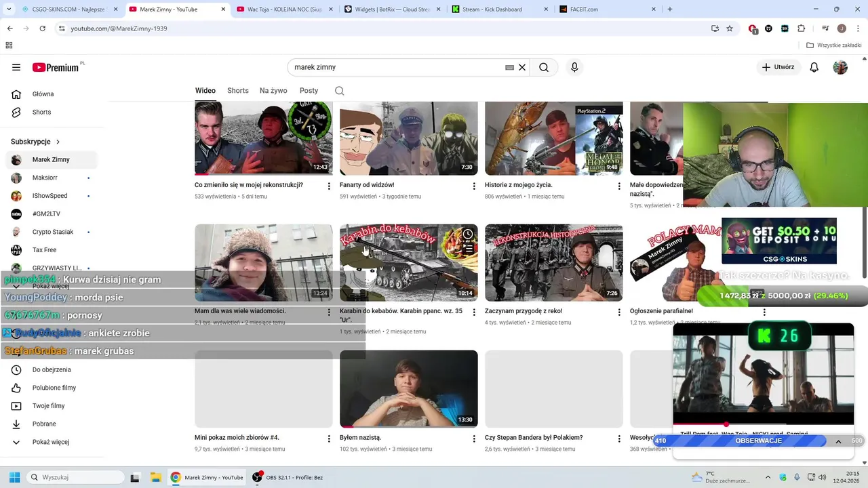Click the Utwórz create button
Image resolution: width=868 pixels, height=488 pixels.
coord(778,67)
